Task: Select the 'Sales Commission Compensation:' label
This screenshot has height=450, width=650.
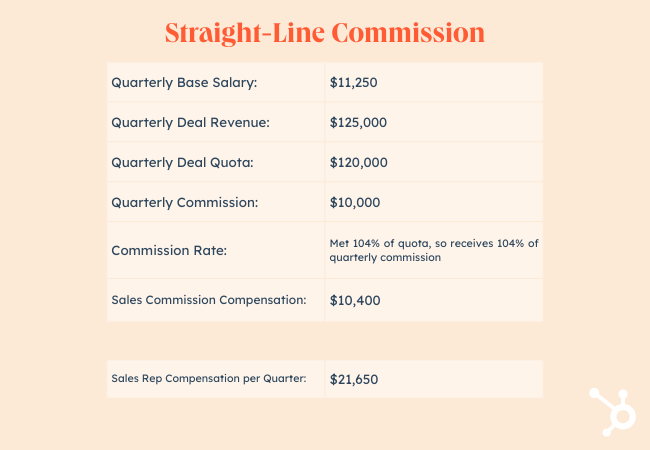Action: coord(208,300)
